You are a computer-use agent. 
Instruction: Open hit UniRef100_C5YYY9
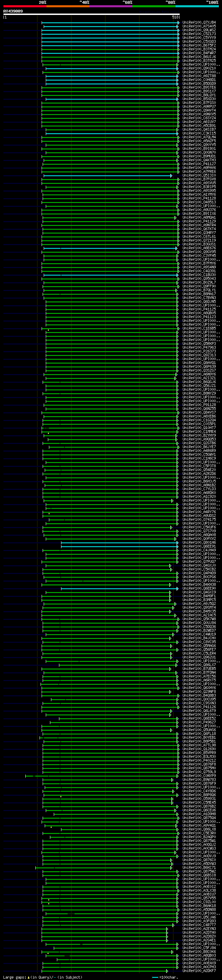pos(199,38)
